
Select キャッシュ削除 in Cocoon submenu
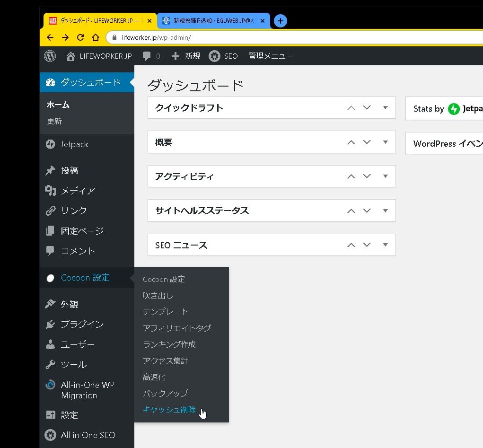click(x=169, y=410)
